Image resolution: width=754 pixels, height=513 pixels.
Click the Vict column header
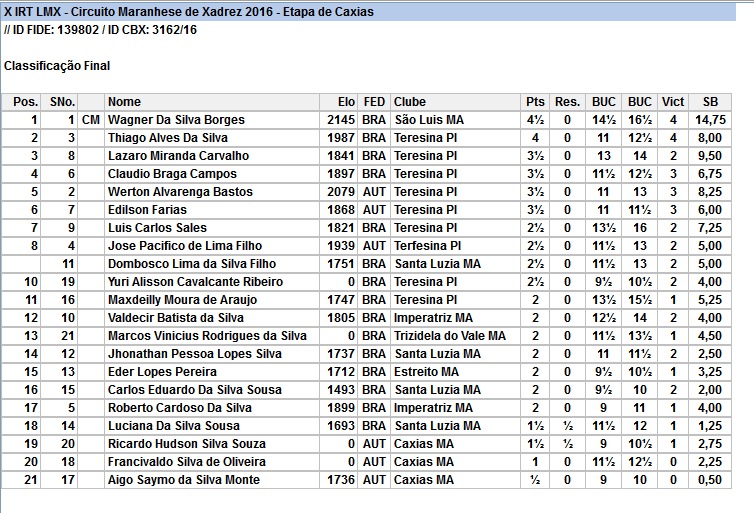point(673,102)
